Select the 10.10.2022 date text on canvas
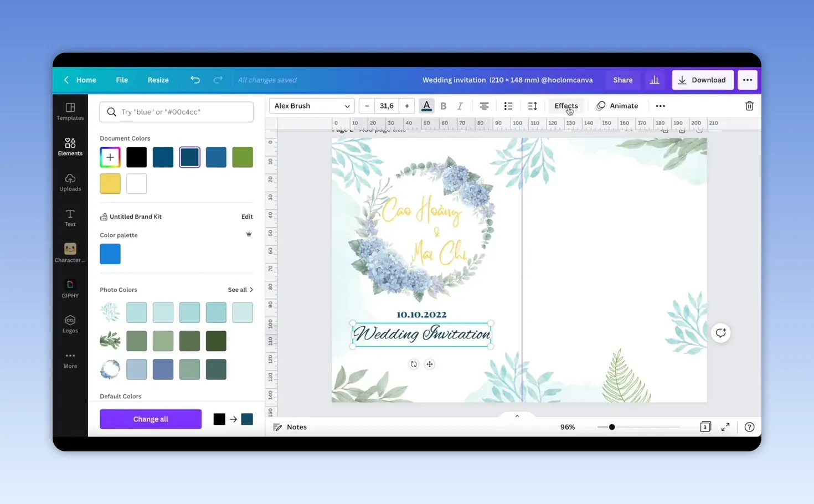 [421, 315]
